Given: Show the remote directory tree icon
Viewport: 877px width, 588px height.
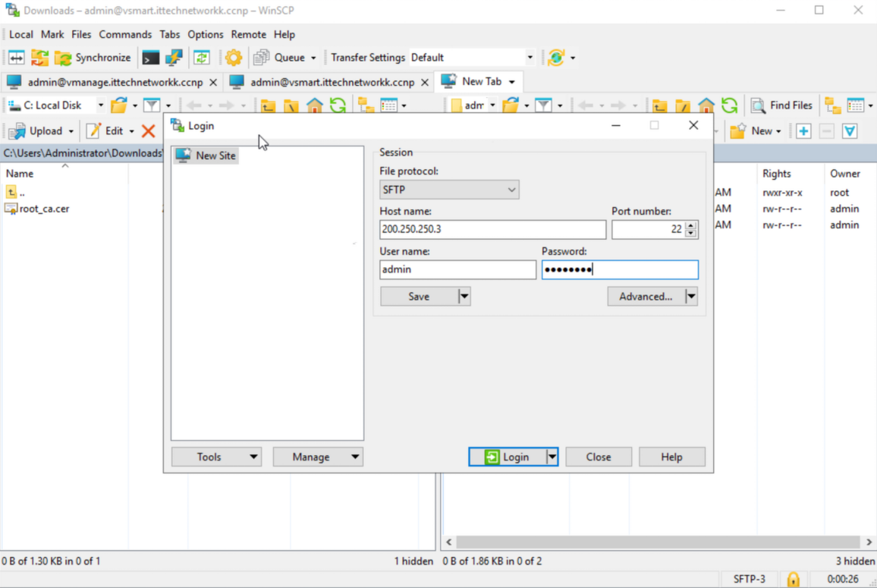Looking at the screenshot, I should click(x=832, y=105).
